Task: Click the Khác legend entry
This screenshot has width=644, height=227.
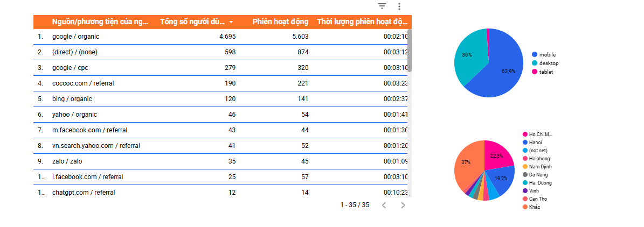Action: 534,207
